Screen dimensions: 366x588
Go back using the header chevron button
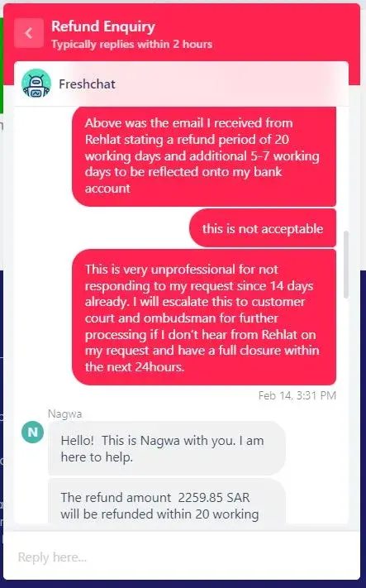(29, 33)
